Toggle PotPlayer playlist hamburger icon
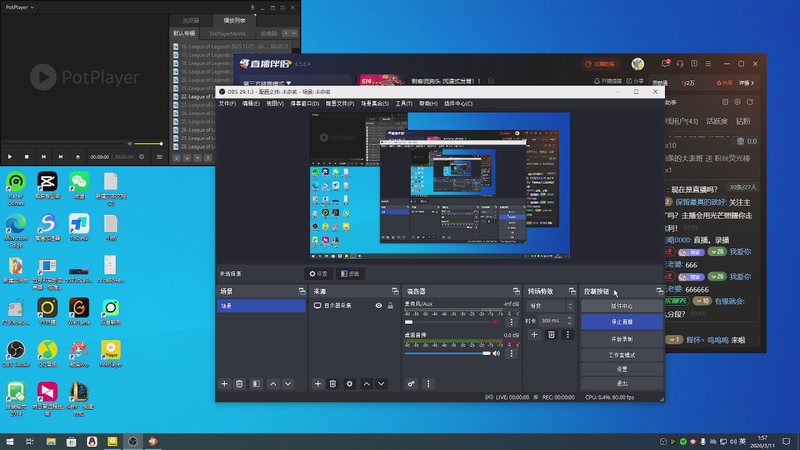Viewport: 800px width, 450px height. pos(159,157)
